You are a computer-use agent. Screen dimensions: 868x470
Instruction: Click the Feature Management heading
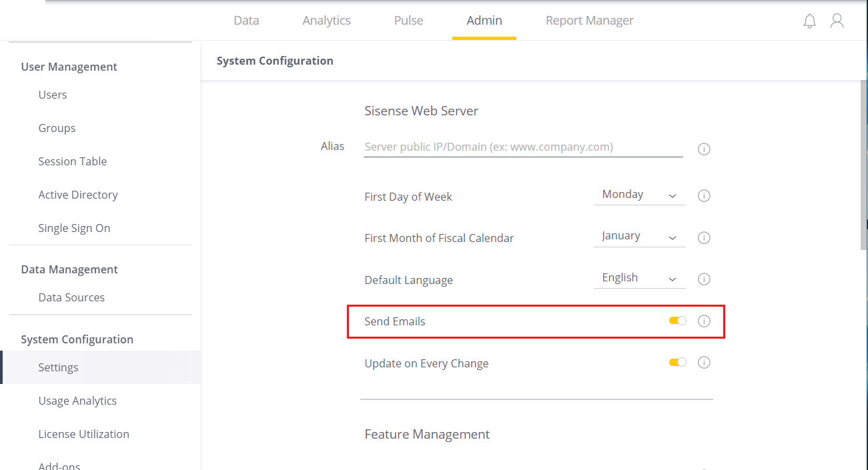point(427,435)
